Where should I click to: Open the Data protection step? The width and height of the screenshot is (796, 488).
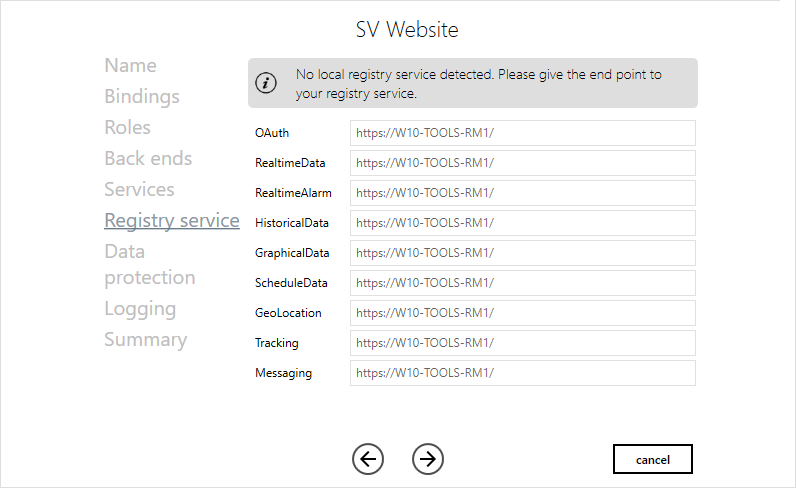click(149, 265)
